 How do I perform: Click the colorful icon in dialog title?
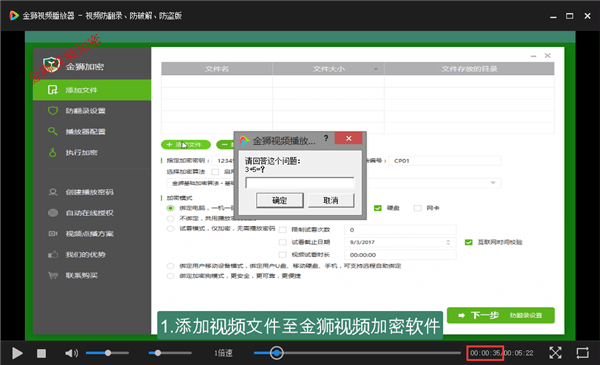(x=245, y=140)
